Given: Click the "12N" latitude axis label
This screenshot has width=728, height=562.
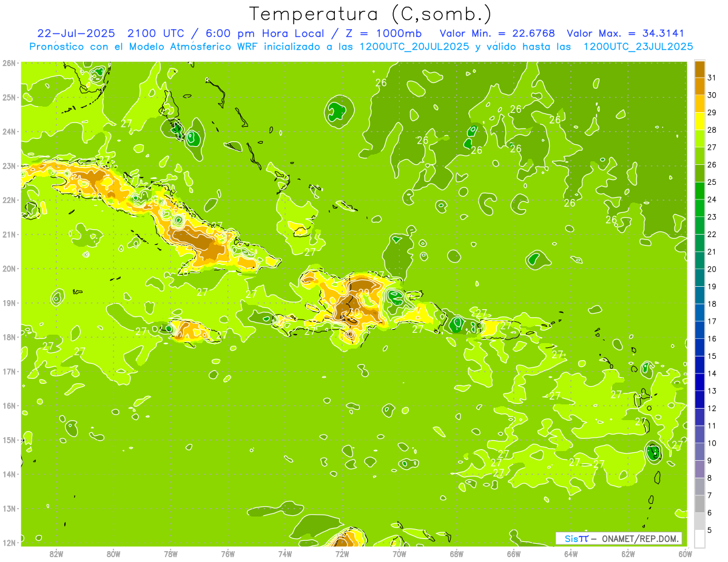Looking at the screenshot, I should [x=10, y=543].
